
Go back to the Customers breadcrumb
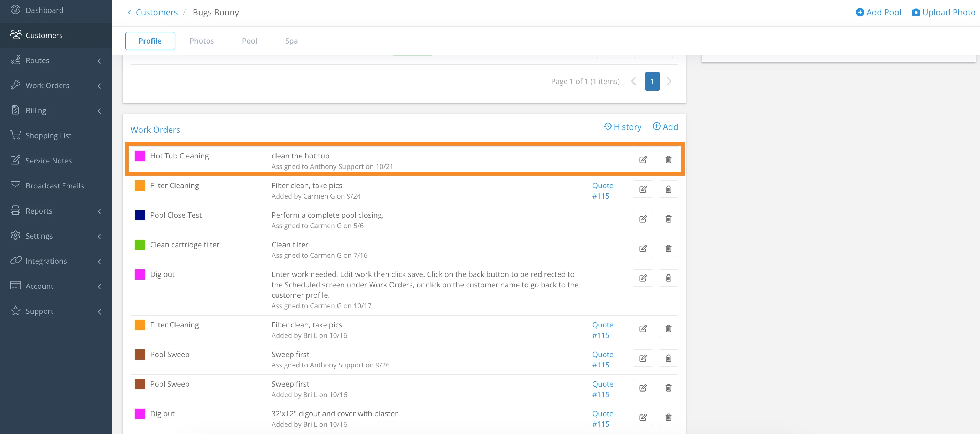(156, 13)
